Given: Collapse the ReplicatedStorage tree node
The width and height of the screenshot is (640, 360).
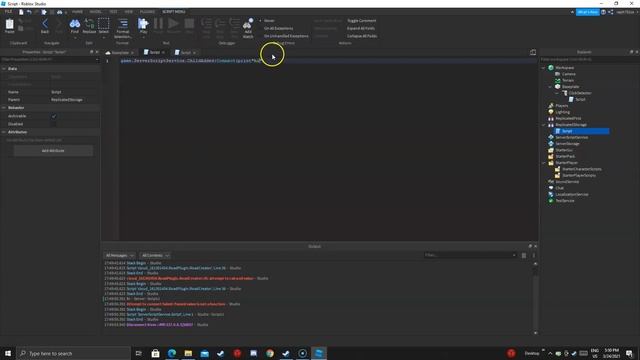Looking at the screenshot, I should coord(543,125).
